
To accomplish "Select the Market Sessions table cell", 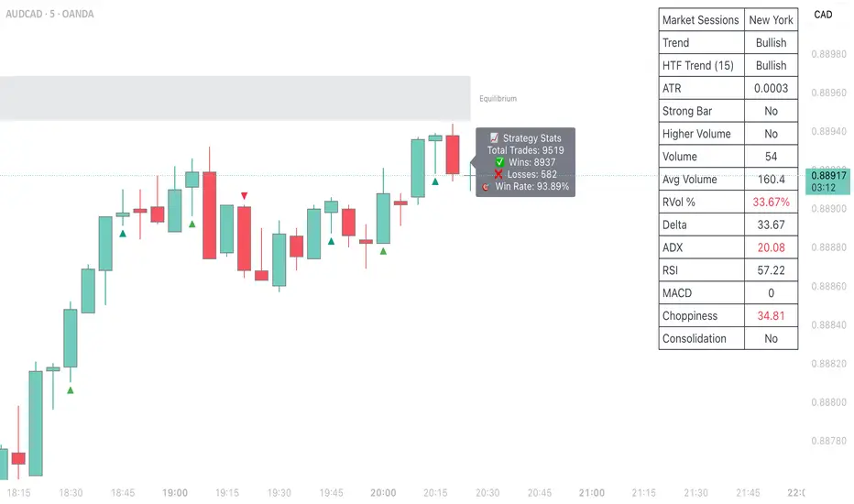I will 700,20.
